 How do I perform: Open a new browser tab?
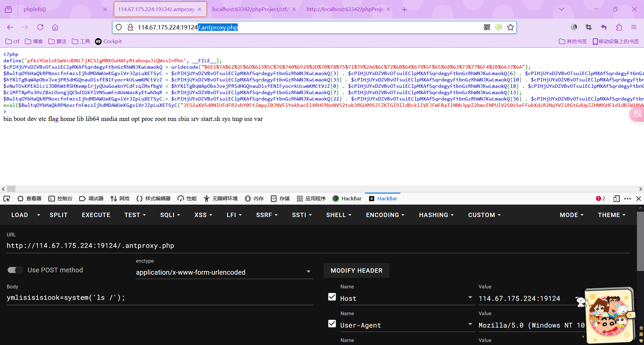(404, 9)
